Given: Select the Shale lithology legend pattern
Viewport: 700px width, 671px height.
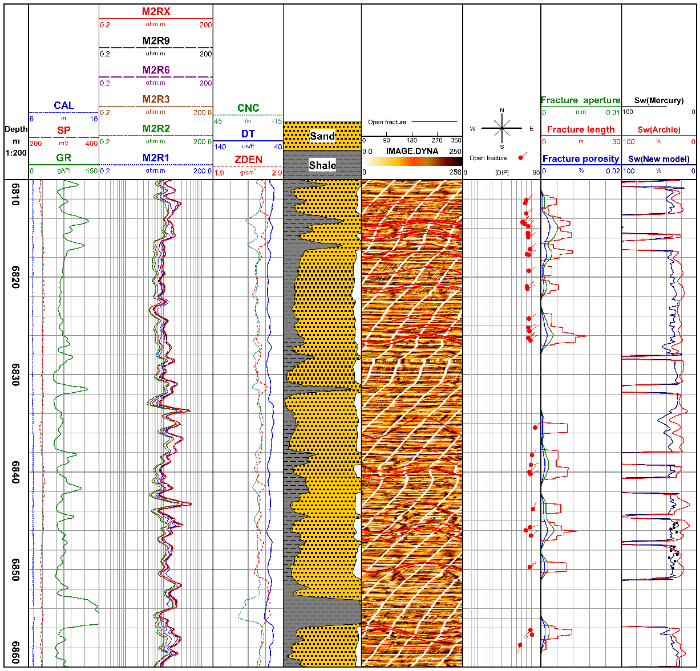Looking at the screenshot, I should click(x=322, y=164).
